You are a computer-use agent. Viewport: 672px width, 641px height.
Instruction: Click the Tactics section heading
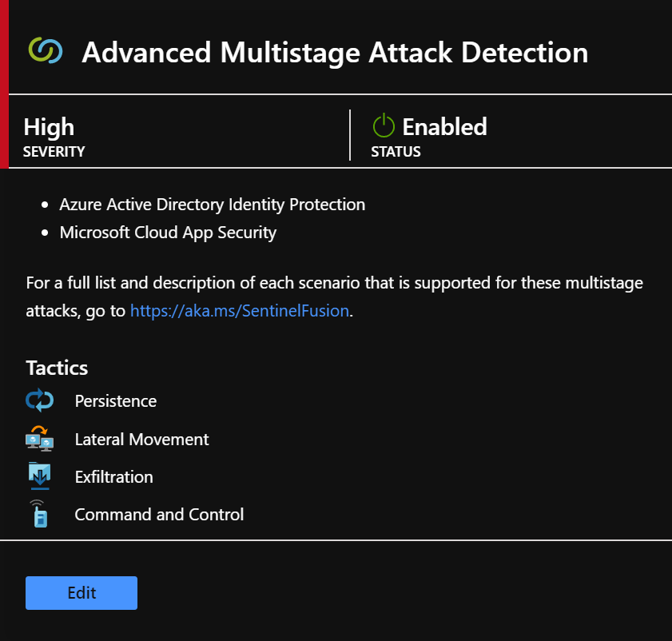(56, 368)
